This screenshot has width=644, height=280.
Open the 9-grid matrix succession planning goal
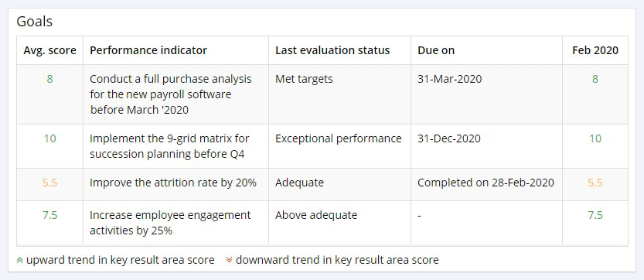[x=169, y=146]
